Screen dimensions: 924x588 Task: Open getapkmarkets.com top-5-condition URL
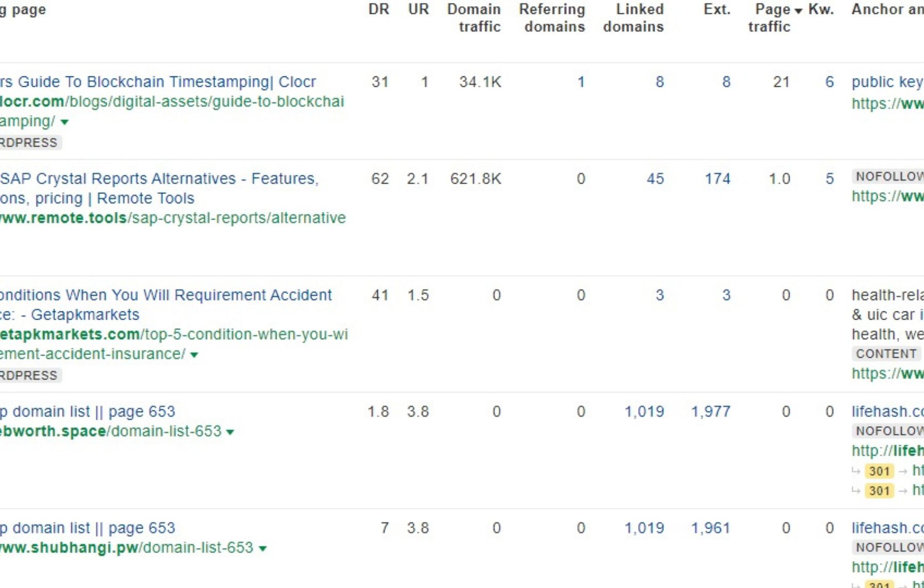tap(174, 344)
